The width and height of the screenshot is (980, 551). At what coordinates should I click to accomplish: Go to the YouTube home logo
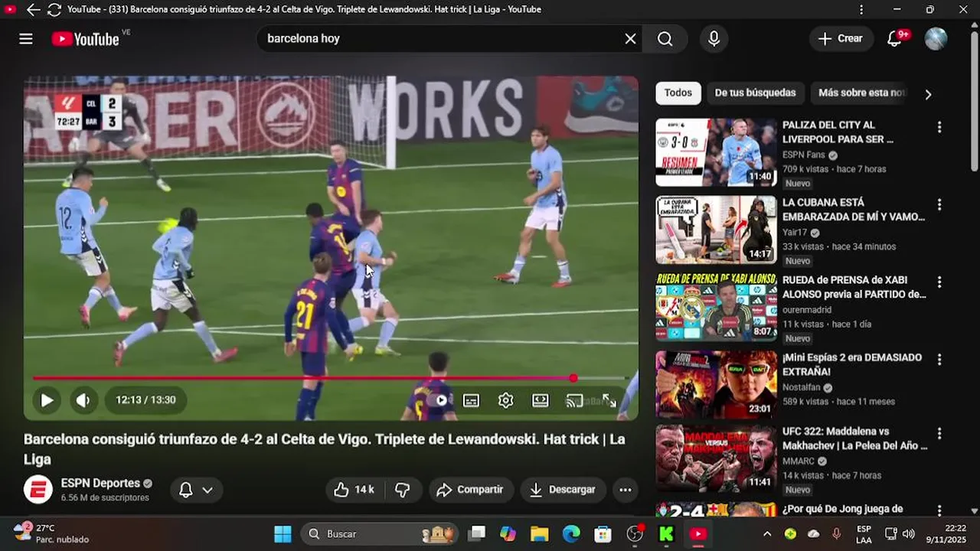point(85,39)
